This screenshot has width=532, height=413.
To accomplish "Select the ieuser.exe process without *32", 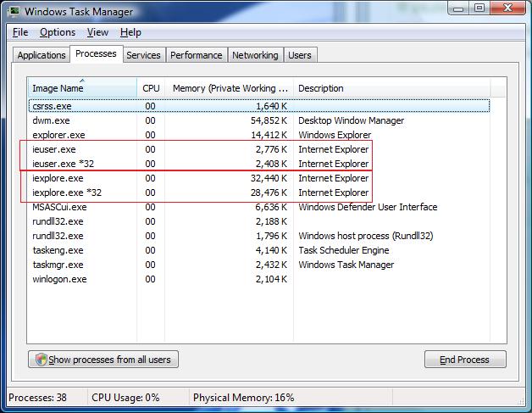I will click(x=259, y=149).
